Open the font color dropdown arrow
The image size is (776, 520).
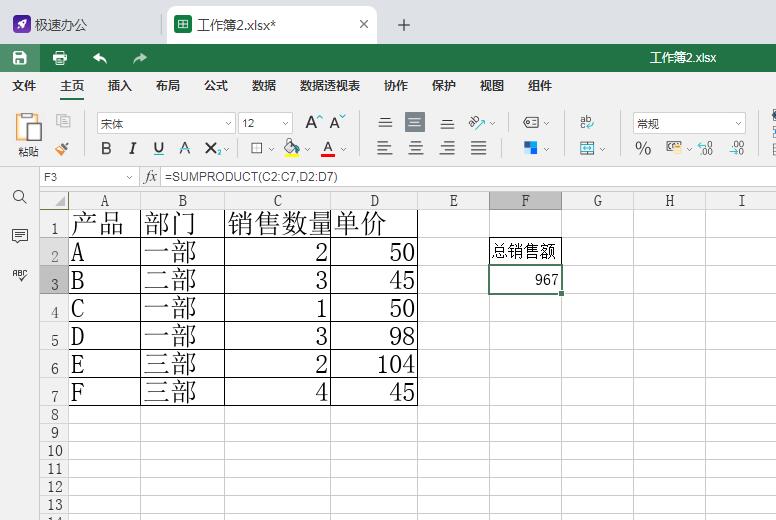(343, 149)
